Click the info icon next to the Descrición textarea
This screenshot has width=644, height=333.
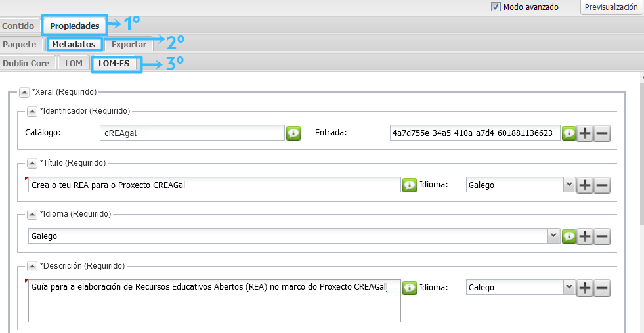point(410,288)
